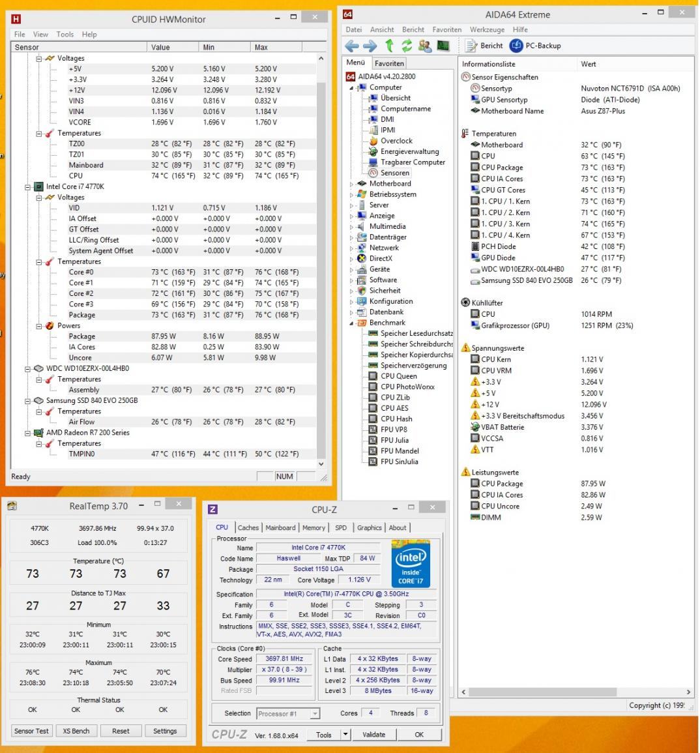Collapse the Computer node in AIDA64 tree
The width and height of the screenshot is (700, 753).
(x=351, y=88)
